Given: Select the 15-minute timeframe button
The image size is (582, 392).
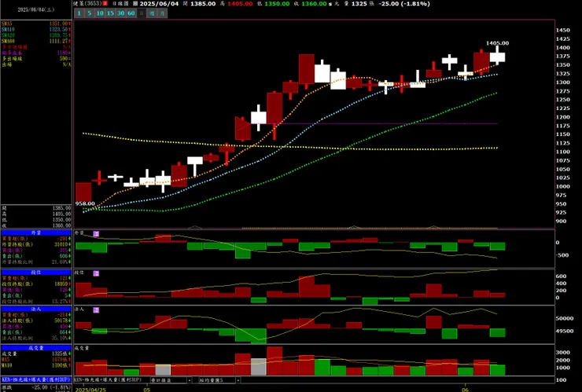Looking at the screenshot, I should [110, 13].
